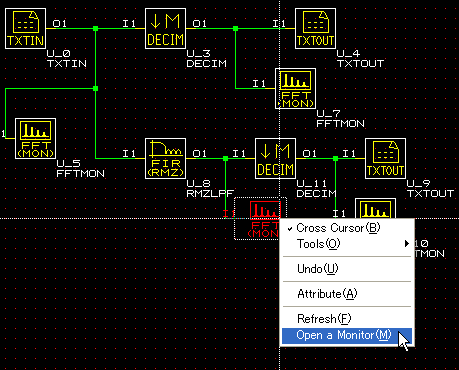
Task: Click the I1 input port label of FIR block
Action: [129, 153]
